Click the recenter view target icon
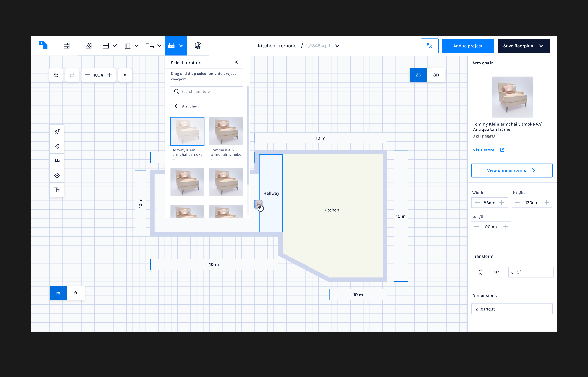588x377 pixels. [x=125, y=75]
